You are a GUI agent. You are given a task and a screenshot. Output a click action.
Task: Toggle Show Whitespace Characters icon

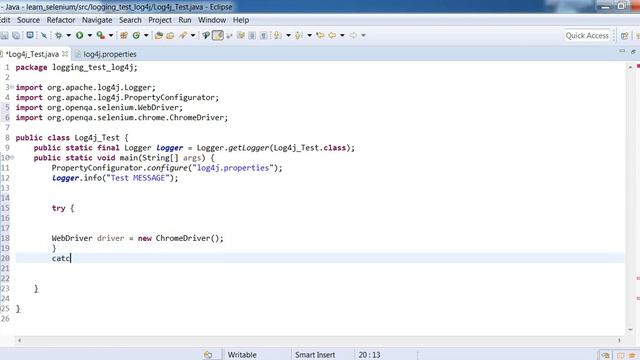click(264, 36)
